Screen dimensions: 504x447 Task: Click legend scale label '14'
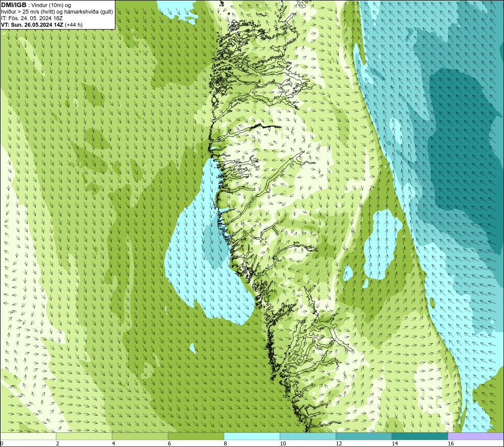(395, 444)
